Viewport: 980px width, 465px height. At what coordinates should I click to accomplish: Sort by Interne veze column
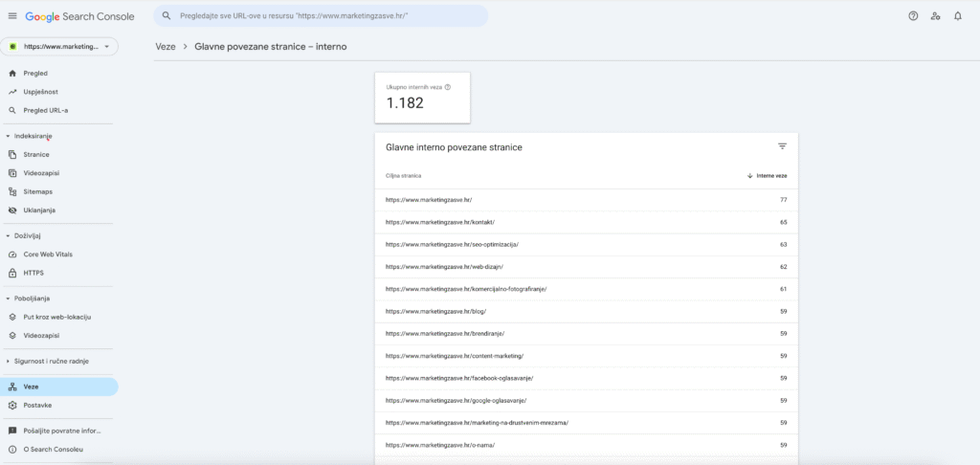click(768, 176)
